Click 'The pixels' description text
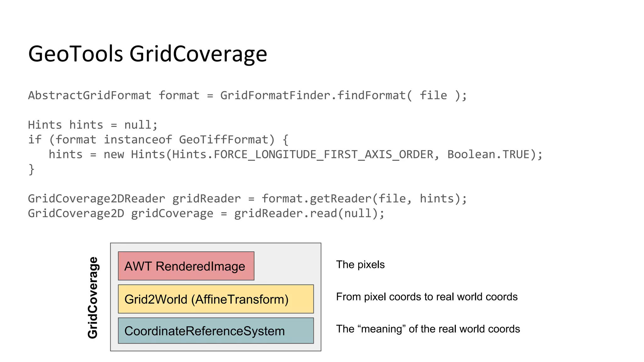 click(360, 265)
